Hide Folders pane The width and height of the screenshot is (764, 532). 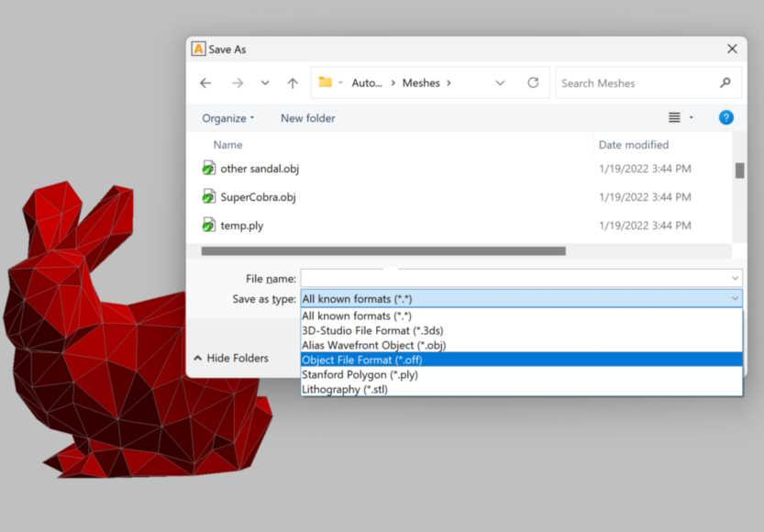(x=231, y=358)
